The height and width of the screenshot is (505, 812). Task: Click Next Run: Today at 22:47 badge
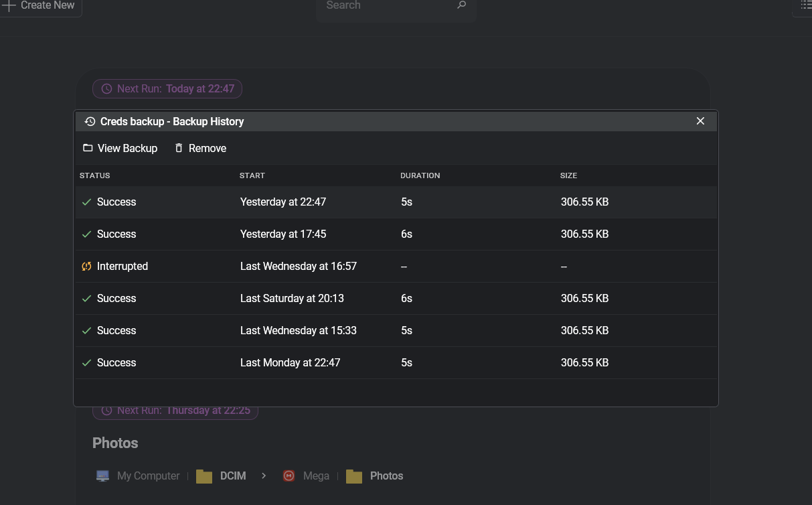point(167,88)
